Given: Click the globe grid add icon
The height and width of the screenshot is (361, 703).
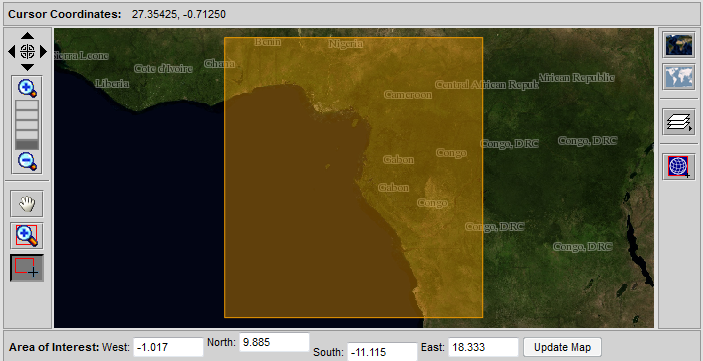Looking at the screenshot, I should pos(680,166).
